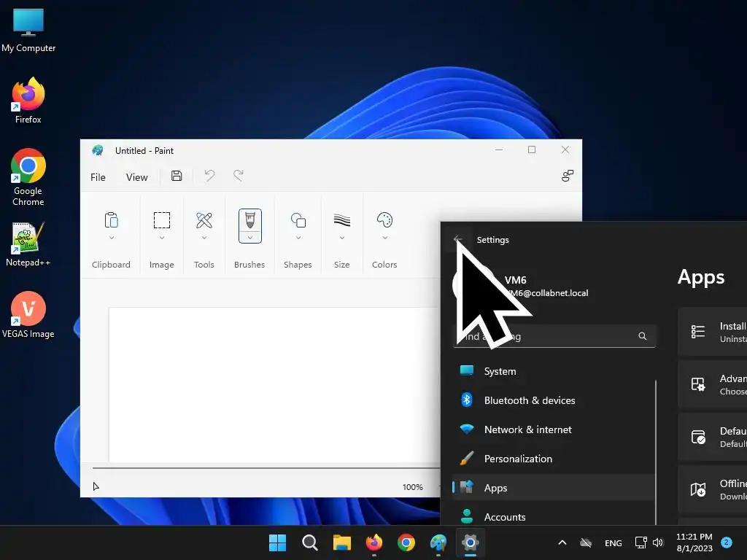Select the Brushes tool in Paint
This screenshot has width=747, height=560.
(249, 220)
